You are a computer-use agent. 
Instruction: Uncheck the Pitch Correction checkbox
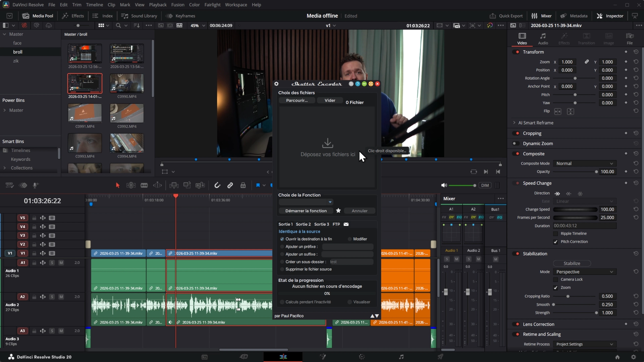click(555, 242)
